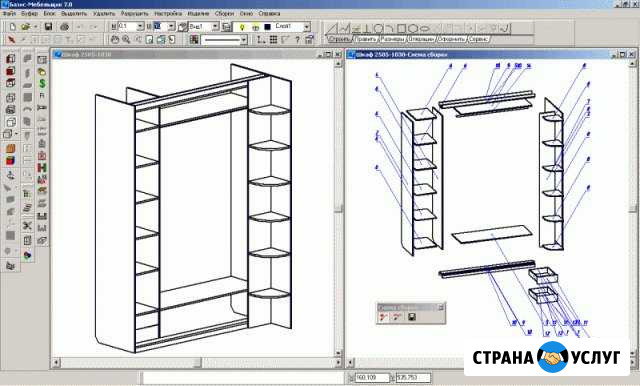Screen dimensions: 640x386
Task: Select the Pan hand tool
Action: tap(115, 40)
